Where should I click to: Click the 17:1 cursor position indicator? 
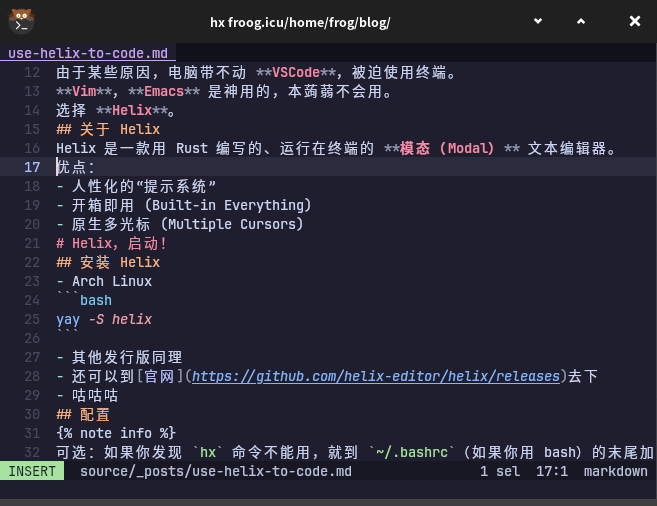[552, 471]
